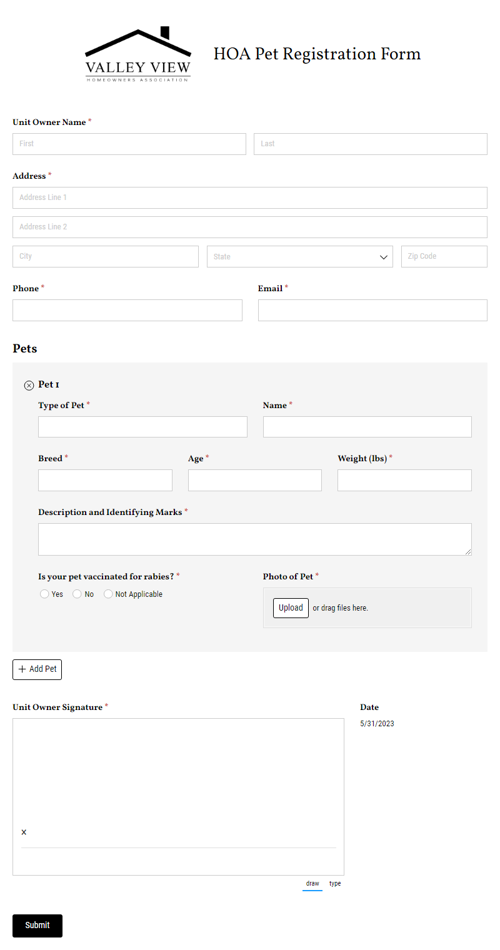Click the State dropdown chevron arrow

pos(384,257)
